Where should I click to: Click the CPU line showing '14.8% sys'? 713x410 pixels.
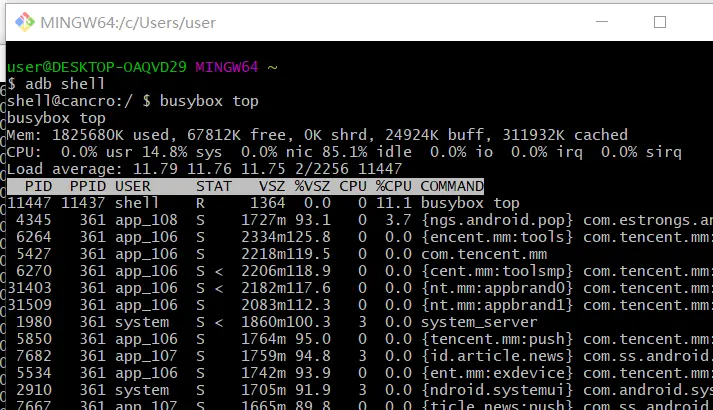point(344,152)
